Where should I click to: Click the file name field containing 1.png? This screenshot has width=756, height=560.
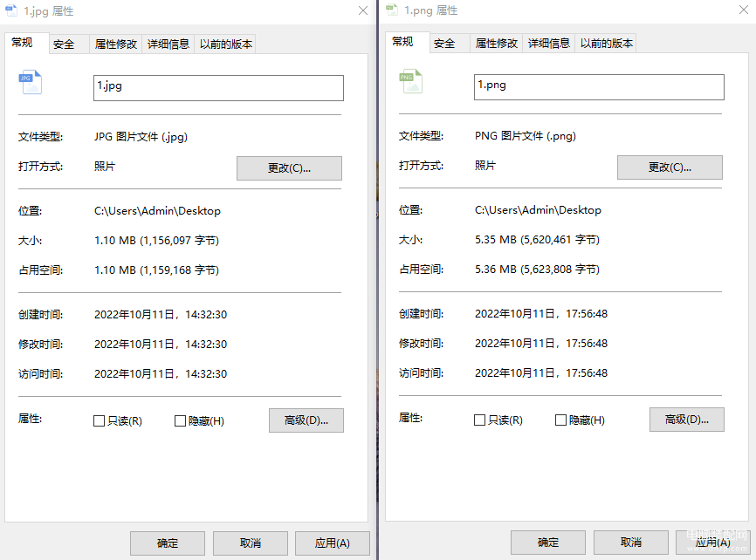599,86
